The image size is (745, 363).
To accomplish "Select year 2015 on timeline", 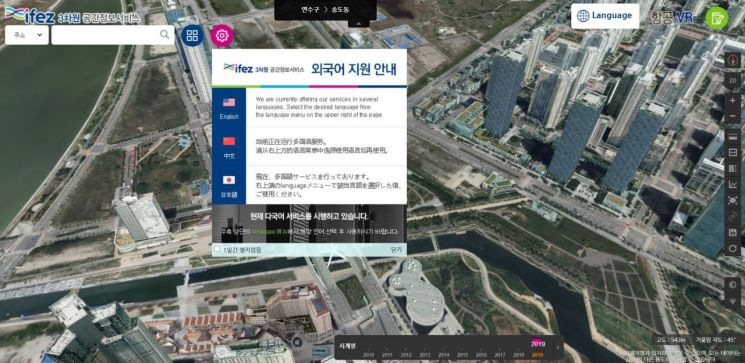I will coord(462,355).
